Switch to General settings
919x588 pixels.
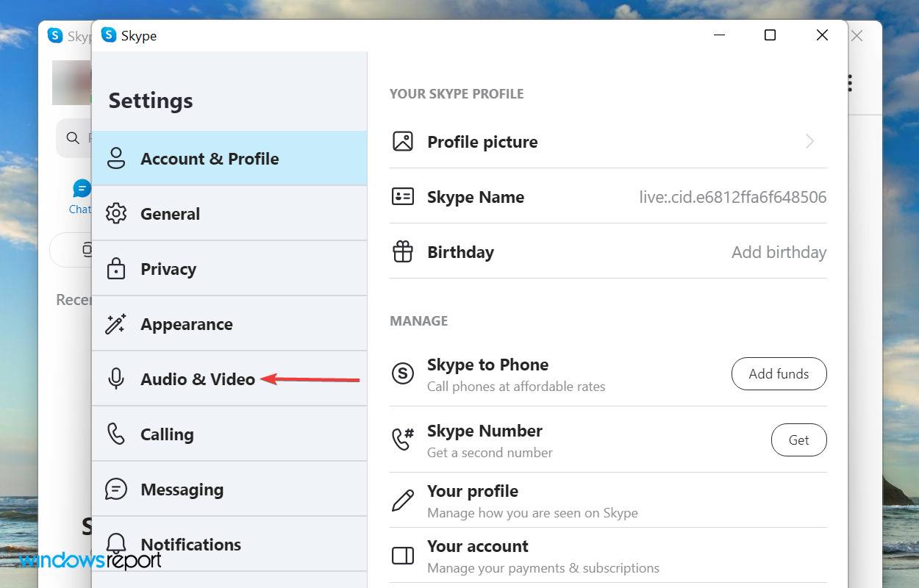tap(170, 213)
